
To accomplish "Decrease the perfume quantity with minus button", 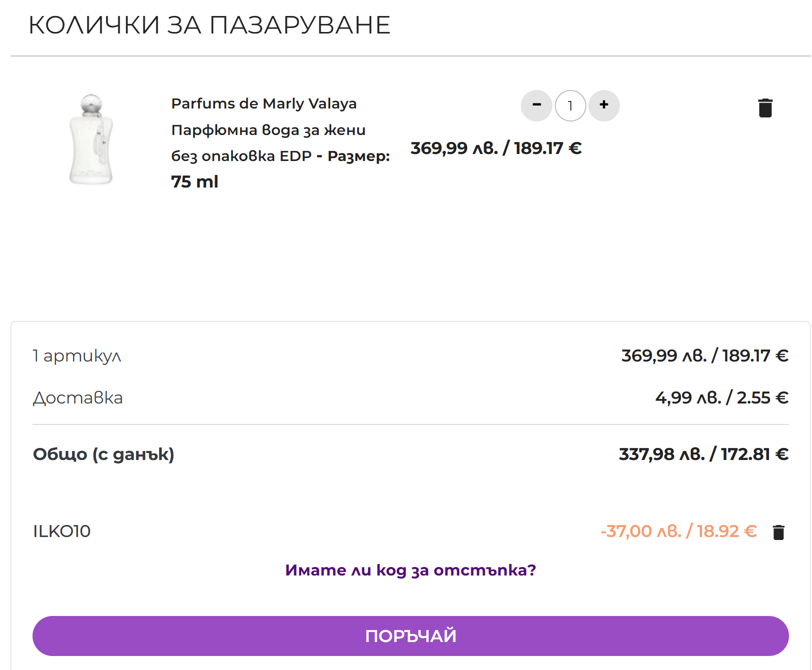I will point(536,105).
